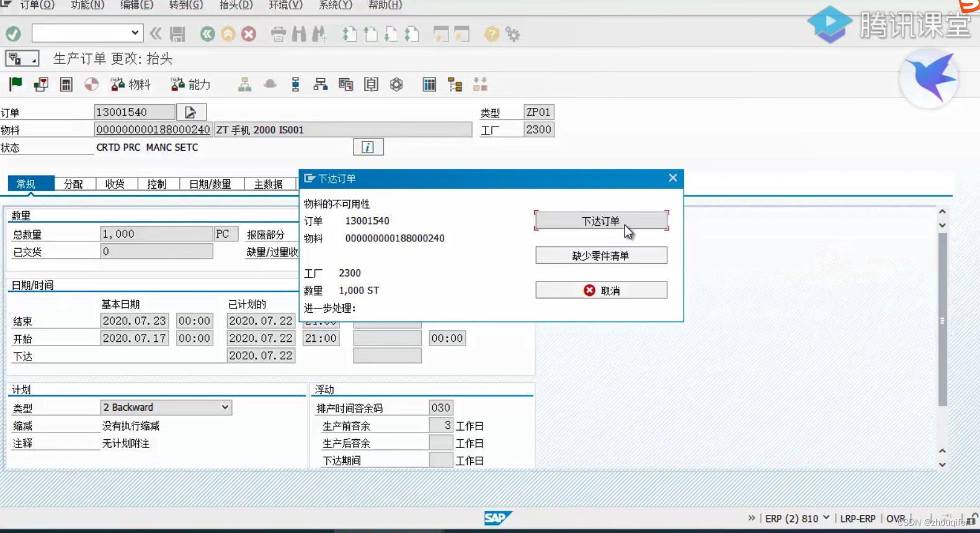Image resolution: width=980 pixels, height=533 pixels.
Task: Open the customize local layout gear icon
Action: (513, 34)
